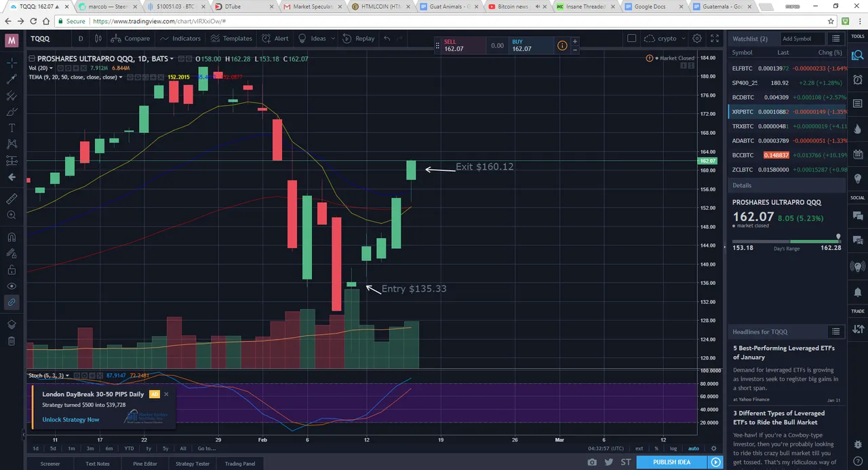Lock all drawing tools
The height and width of the screenshot is (470, 868).
(12, 269)
